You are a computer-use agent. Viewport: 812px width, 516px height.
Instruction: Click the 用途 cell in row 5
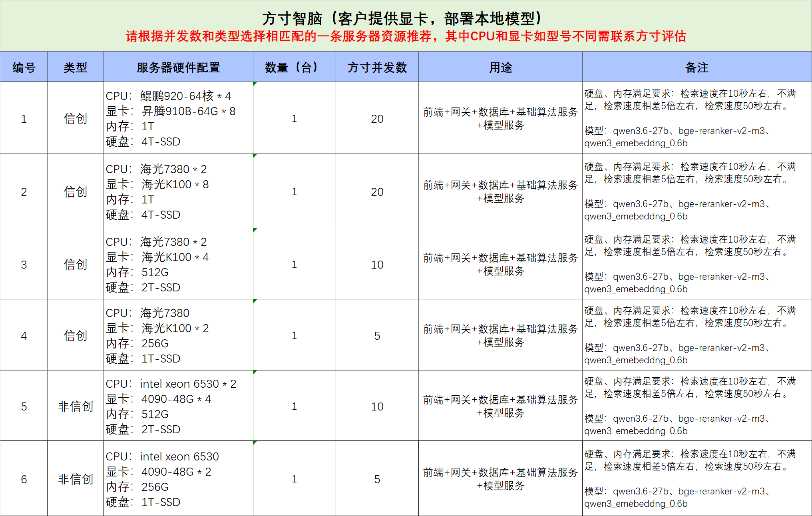point(500,406)
